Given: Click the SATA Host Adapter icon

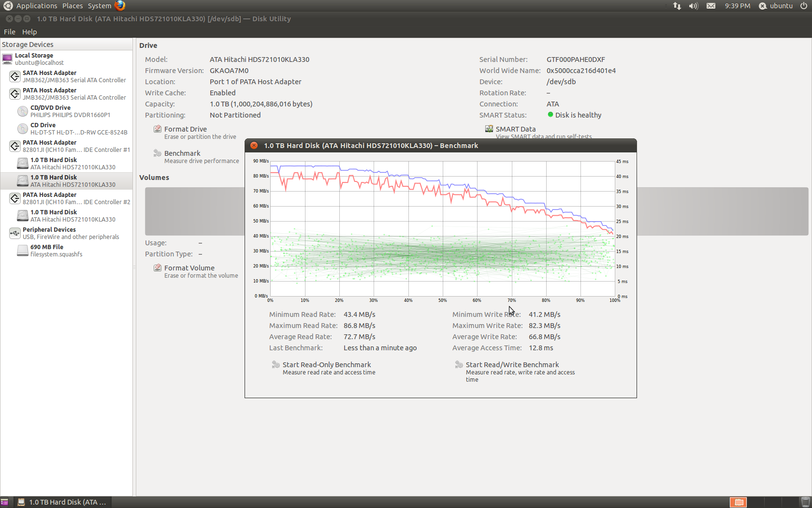Looking at the screenshot, I should (x=15, y=76).
